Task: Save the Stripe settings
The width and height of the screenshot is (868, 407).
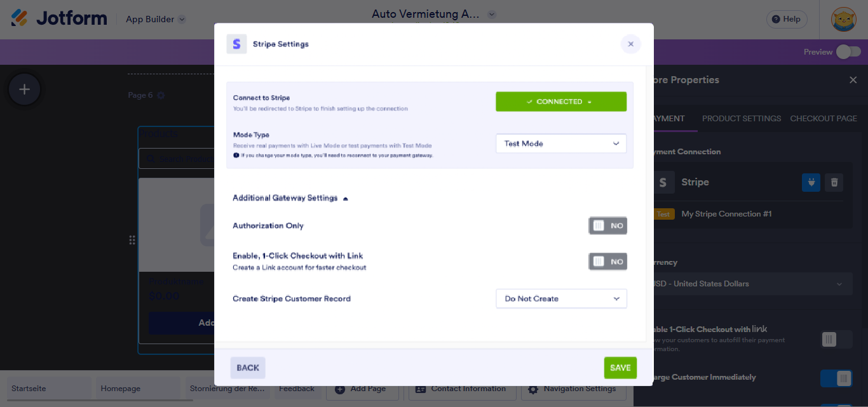Action: [620, 368]
